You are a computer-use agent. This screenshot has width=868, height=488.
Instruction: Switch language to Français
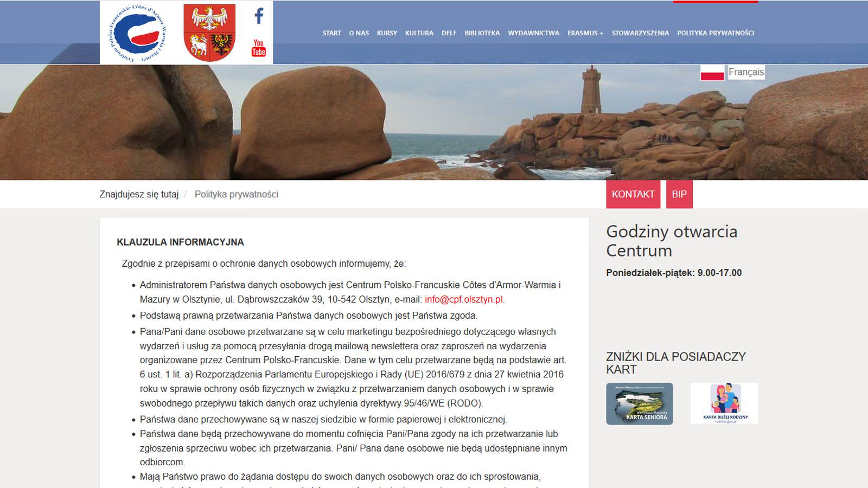746,72
